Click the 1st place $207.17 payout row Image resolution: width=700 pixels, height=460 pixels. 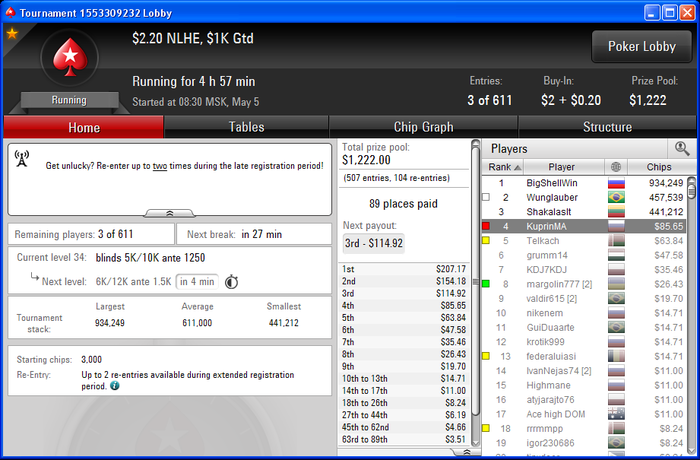click(404, 269)
